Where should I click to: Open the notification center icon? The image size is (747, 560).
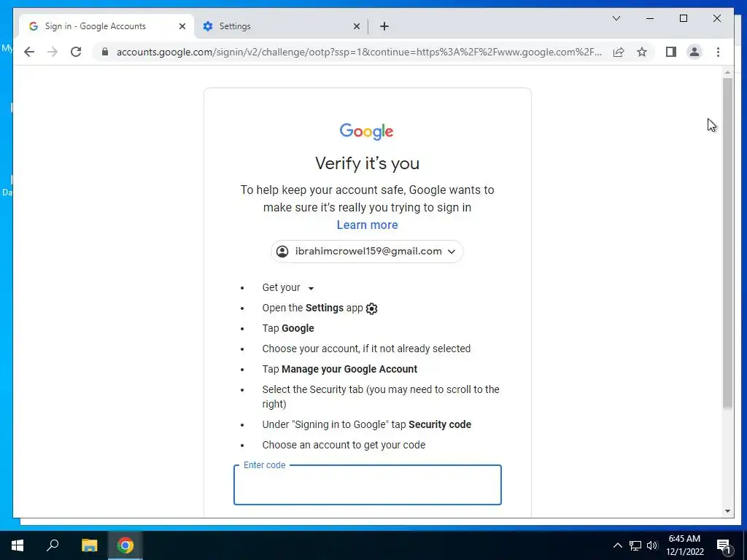click(x=724, y=545)
